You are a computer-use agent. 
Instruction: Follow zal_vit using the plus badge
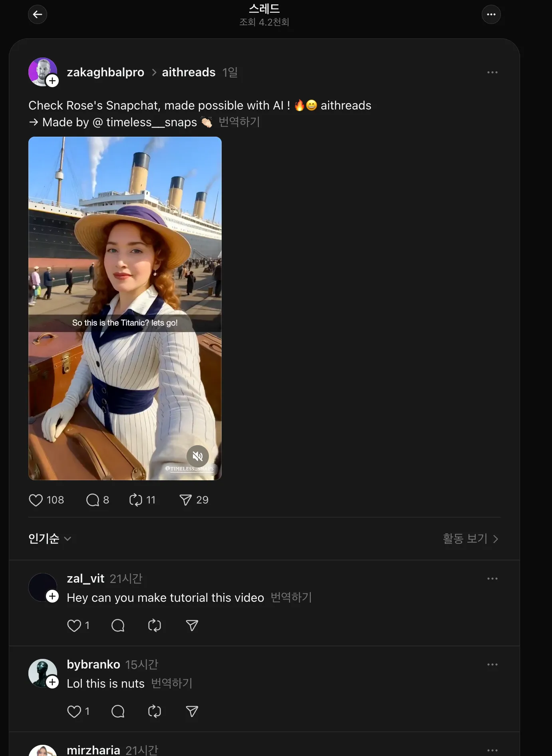pos(52,596)
